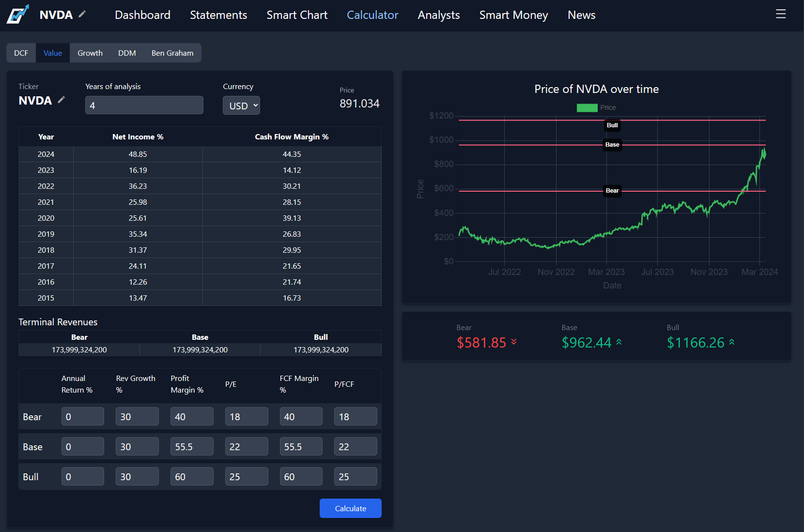Go to Dashboard page

pos(142,15)
